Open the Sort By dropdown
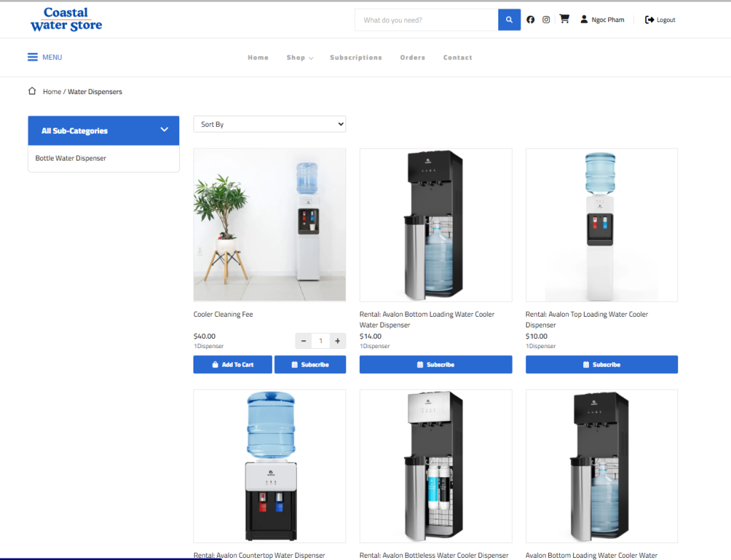The width and height of the screenshot is (731, 560). (269, 124)
